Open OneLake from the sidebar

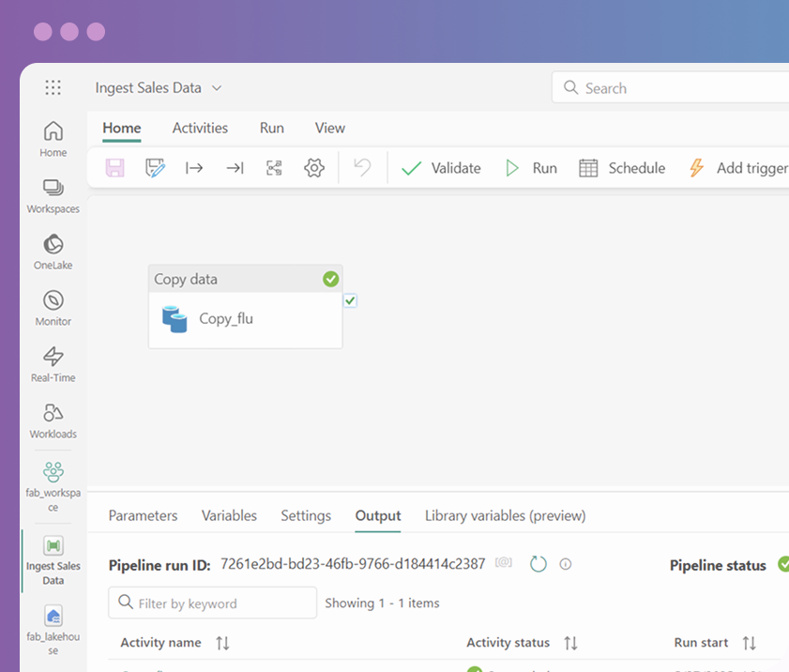[x=53, y=252]
